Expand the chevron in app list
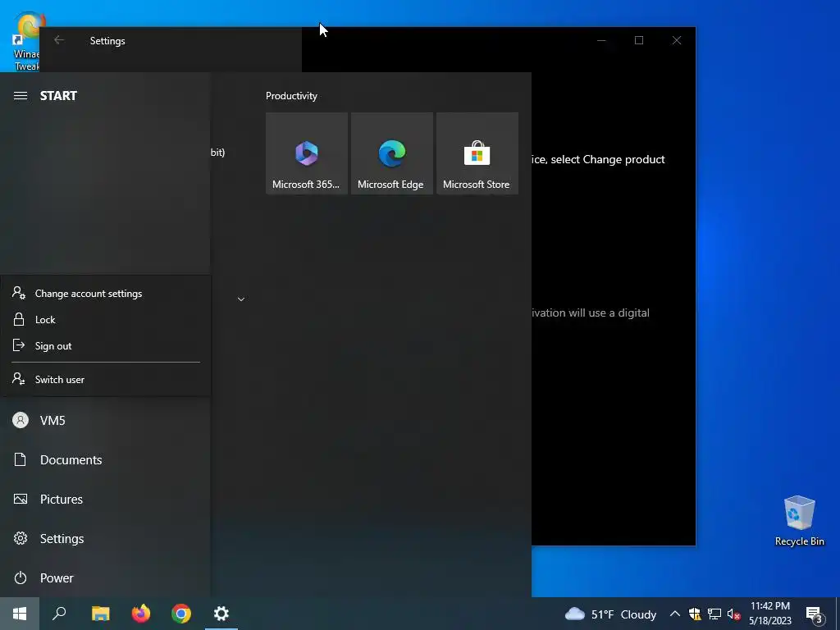840x630 pixels. click(x=241, y=299)
